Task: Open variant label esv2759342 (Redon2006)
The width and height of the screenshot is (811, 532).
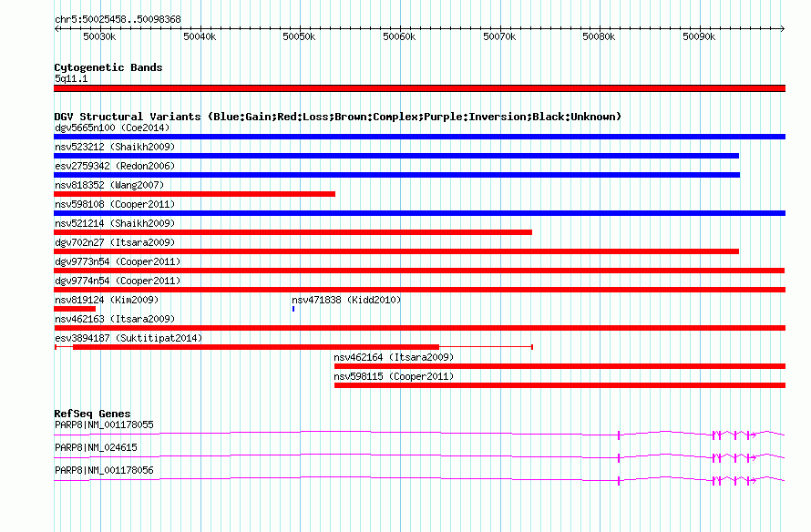Action: [115, 166]
